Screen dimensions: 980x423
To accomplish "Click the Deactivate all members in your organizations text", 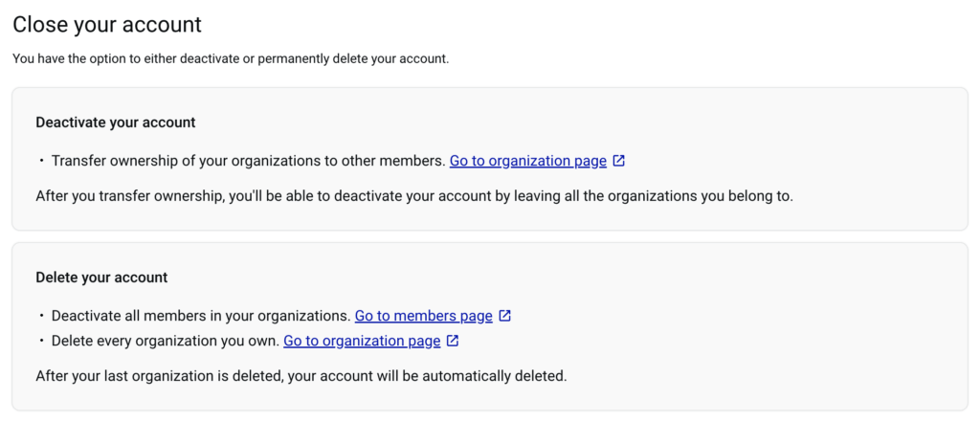I will pyautogui.click(x=201, y=316).
